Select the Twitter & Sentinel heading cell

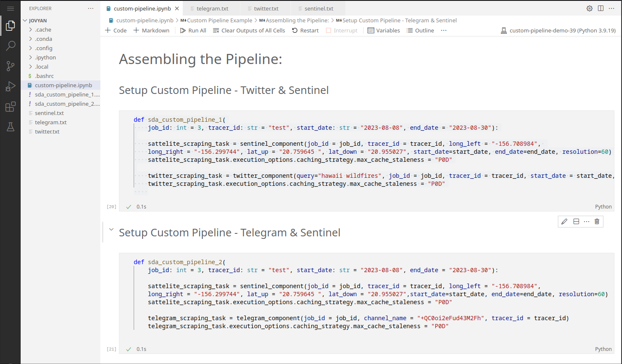point(223,90)
